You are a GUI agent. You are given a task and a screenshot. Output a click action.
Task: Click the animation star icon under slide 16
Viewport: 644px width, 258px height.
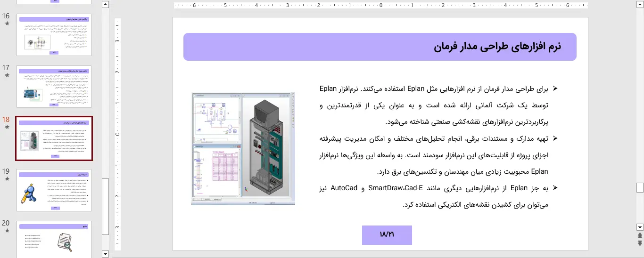point(7,24)
